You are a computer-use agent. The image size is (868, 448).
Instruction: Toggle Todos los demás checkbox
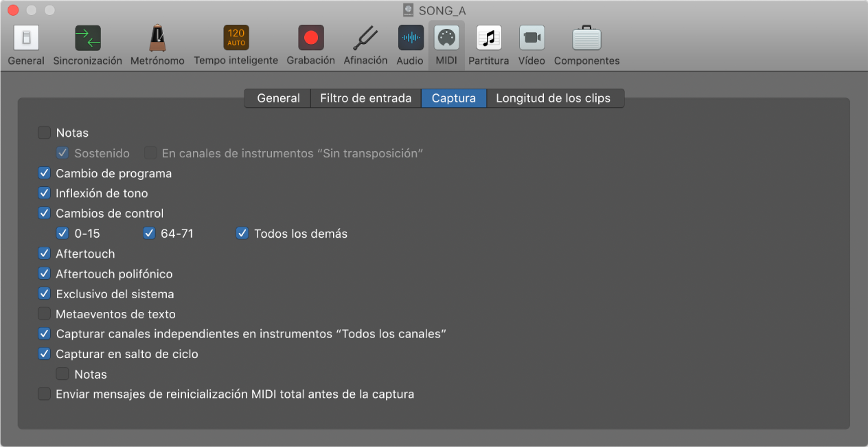pyautogui.click(x=242, y=234)
